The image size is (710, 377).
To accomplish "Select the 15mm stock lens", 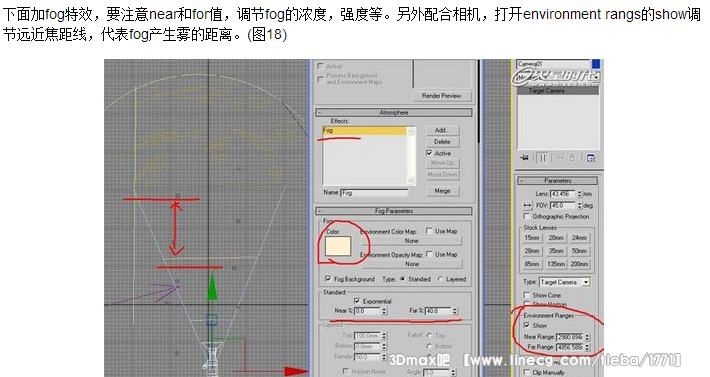I will pos(532,238).
